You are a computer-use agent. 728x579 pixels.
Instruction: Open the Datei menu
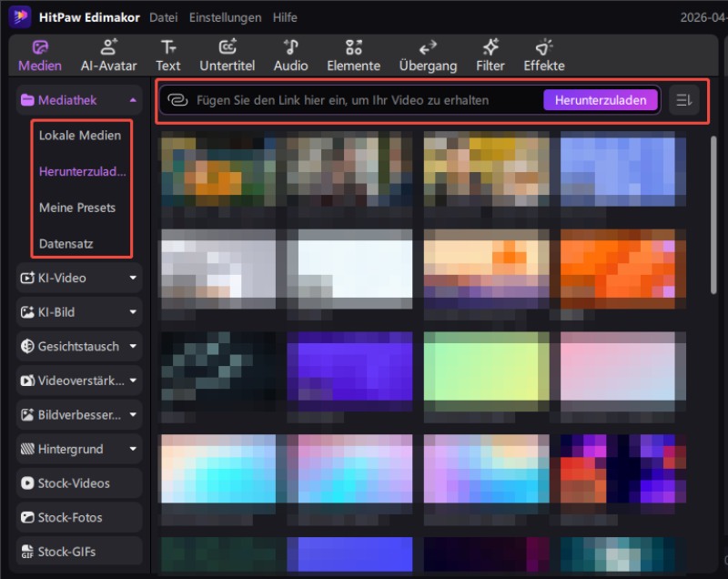tap(164, 17)
